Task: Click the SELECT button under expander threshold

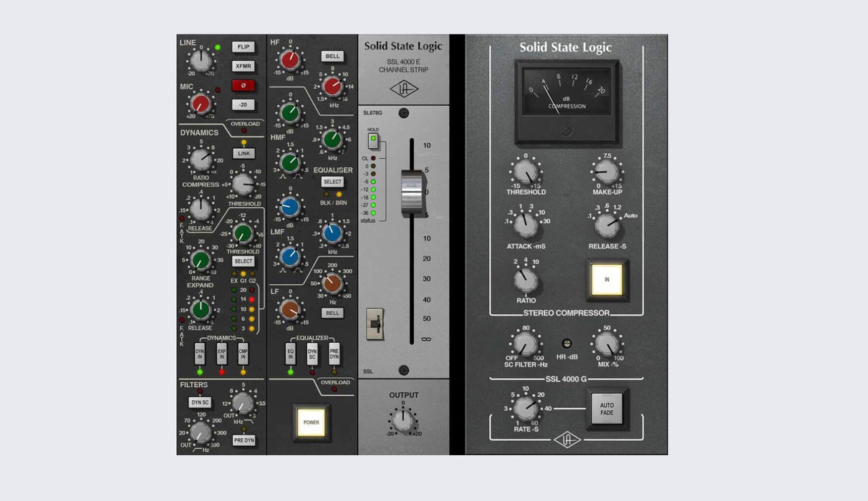Action: coord(243,262)
